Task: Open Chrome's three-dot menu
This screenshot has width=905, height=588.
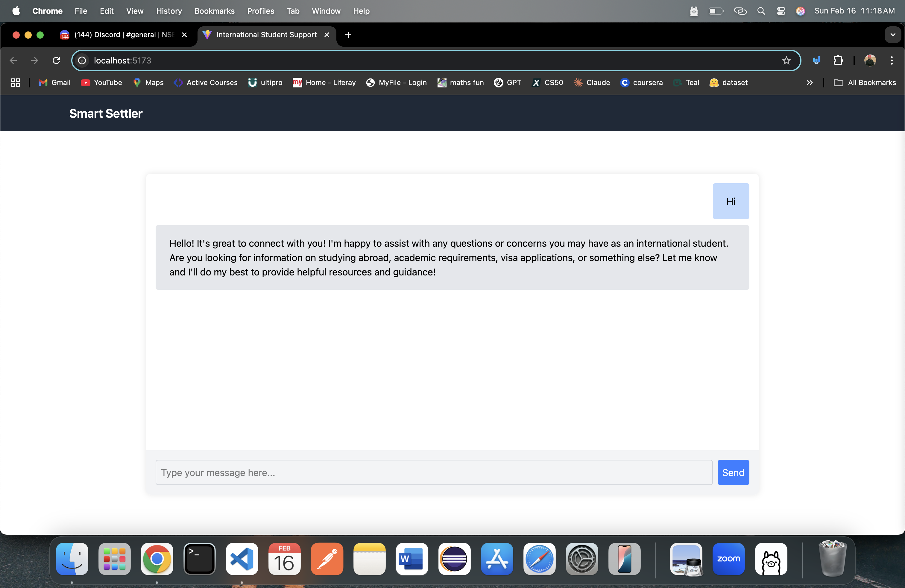Action: point(891,60)
